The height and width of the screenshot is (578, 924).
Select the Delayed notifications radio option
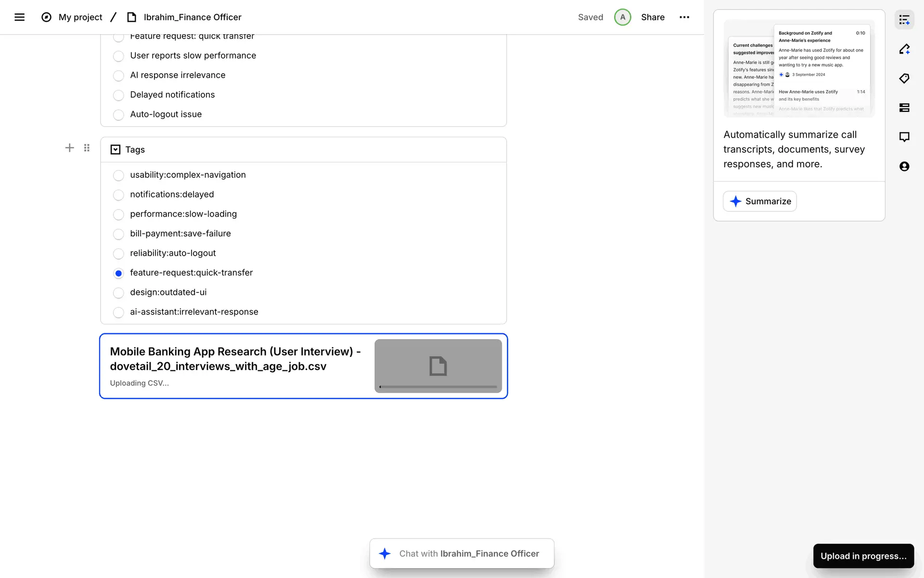(x=118, y=95)
